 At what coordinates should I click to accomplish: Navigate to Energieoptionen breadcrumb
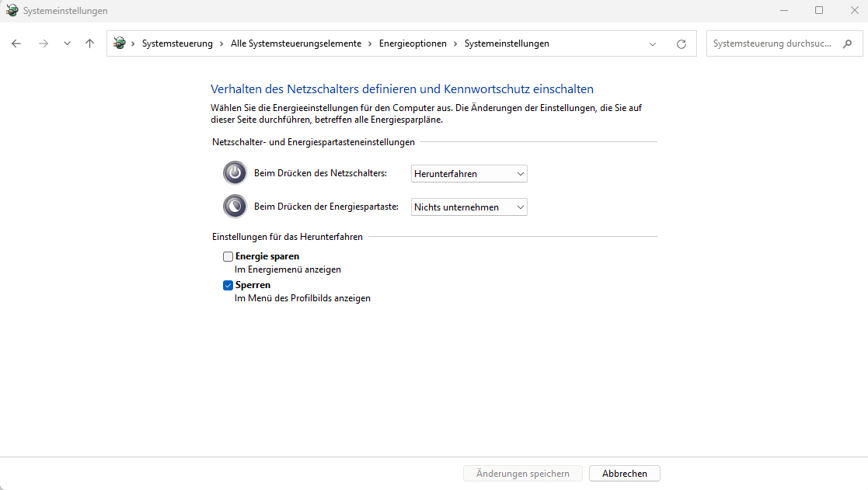[413, 43]
